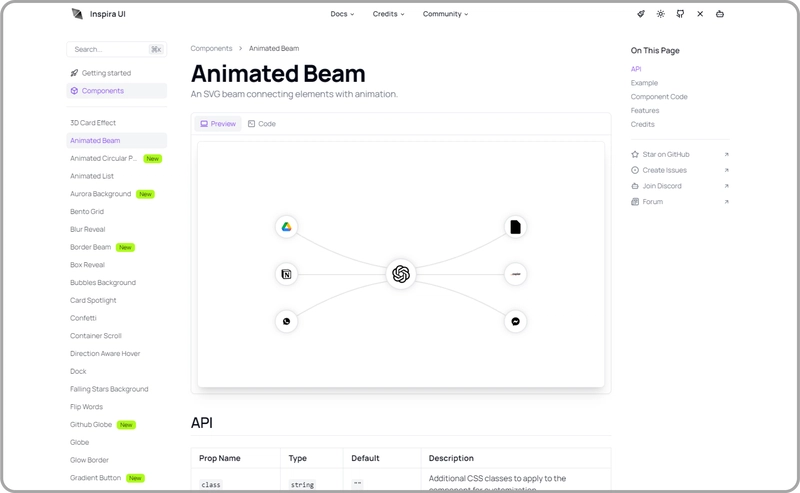Click the star icon beside Star on GitHub
800x493 pixels.
[x=635, y=154]
